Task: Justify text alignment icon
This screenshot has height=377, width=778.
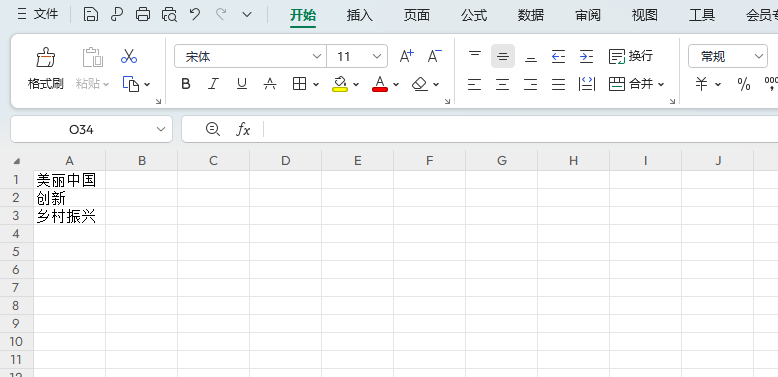Action: [x=559, y=85]
